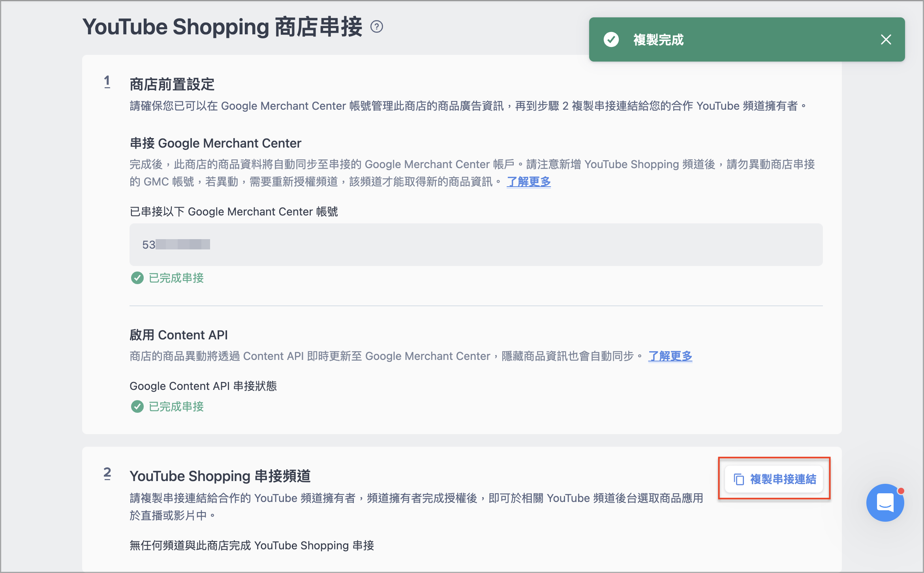Screen dimensions: 924x573
Task: Dismiss the 複製完成 notification with X
Action: click(x=886, y=39)
